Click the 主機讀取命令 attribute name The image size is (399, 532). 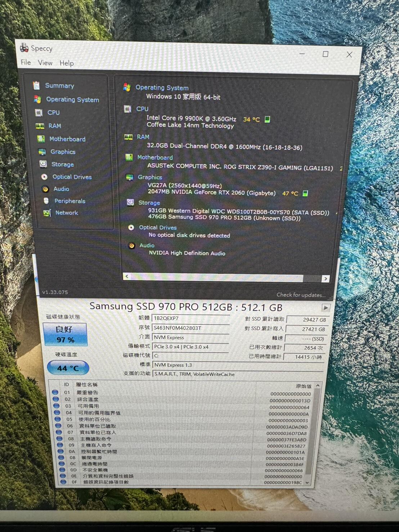(x=96, y=439)
